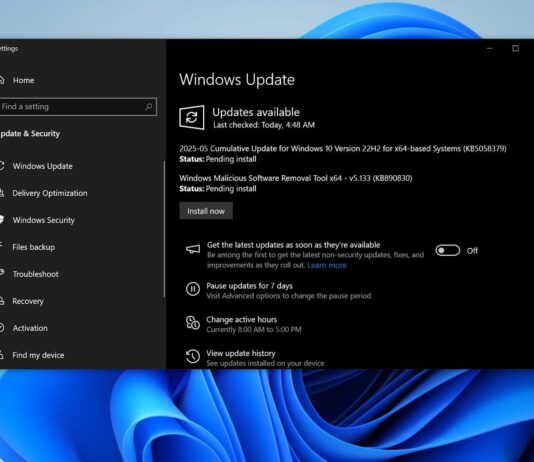534x462 pixels.
Task: Select Find my device
Action: 38,355
